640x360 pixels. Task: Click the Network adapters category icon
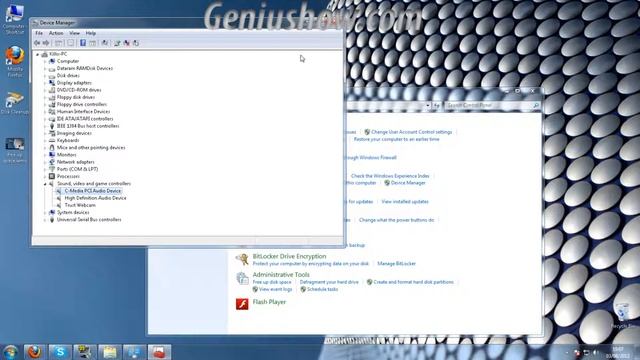[x=52, y=162]
